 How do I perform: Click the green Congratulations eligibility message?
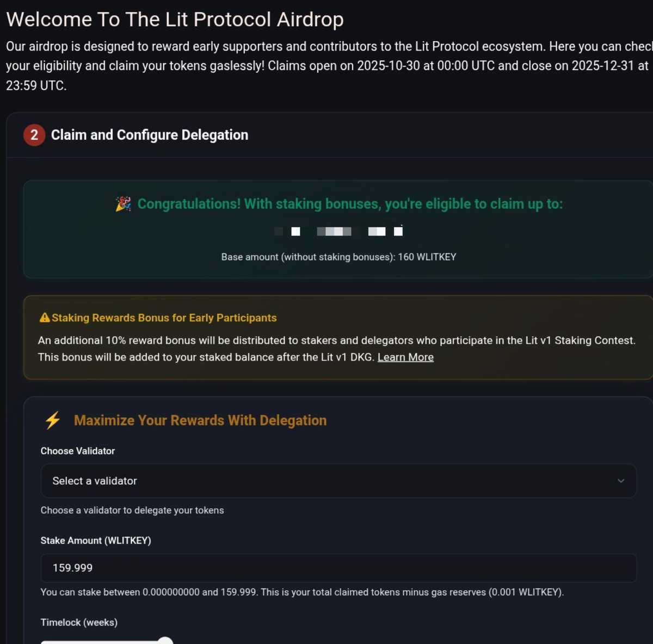tap(350, 204)
